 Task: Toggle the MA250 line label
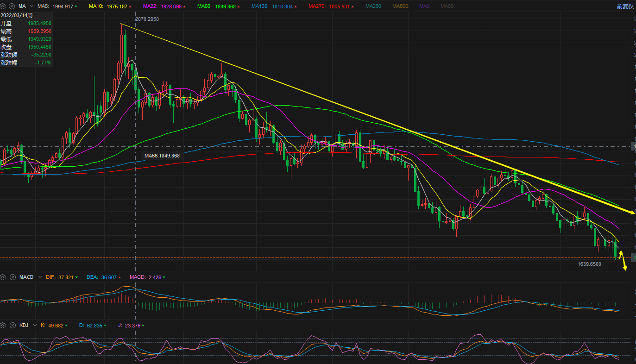(374, 6)
